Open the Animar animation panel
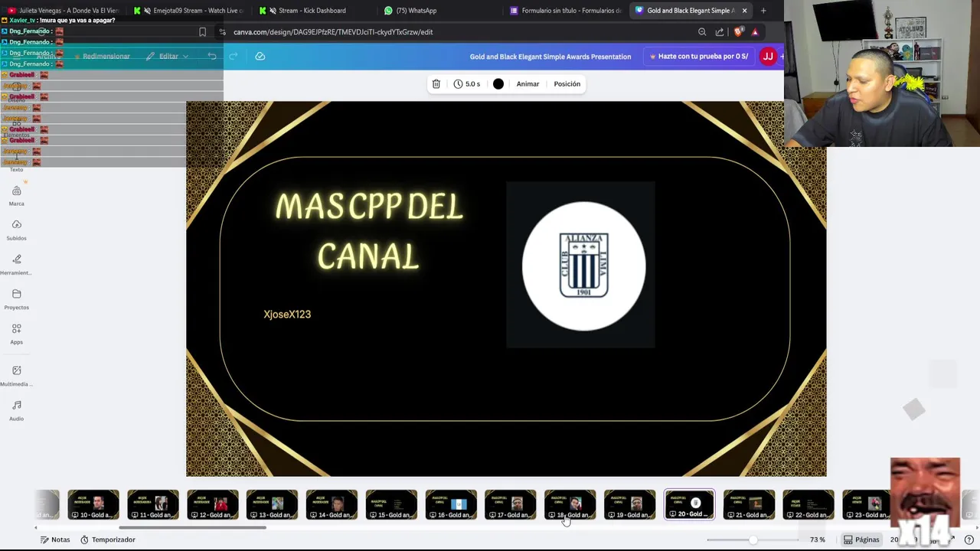Image resolution: width=980 pixels, height=551 pixels. (x=528, y=84)
